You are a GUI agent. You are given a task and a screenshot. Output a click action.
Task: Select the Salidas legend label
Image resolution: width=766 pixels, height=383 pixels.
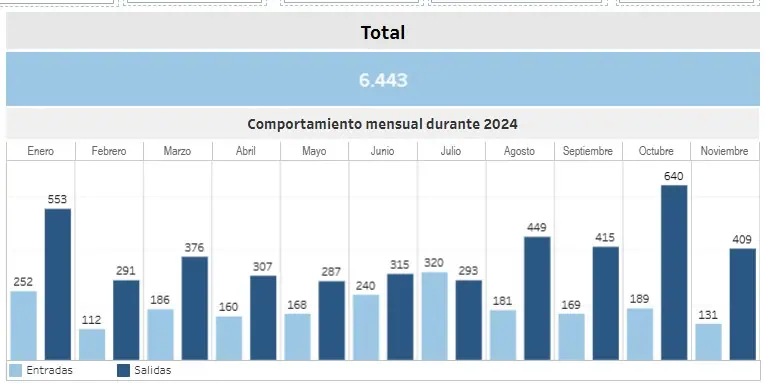click(x=153, y=370)
